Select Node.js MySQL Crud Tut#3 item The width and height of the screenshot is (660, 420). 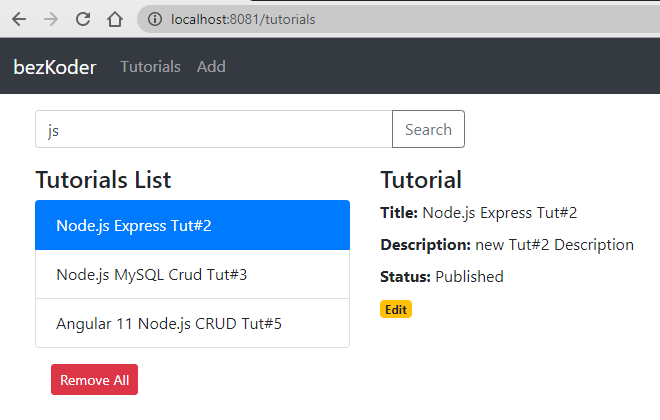tap(192, 275)
